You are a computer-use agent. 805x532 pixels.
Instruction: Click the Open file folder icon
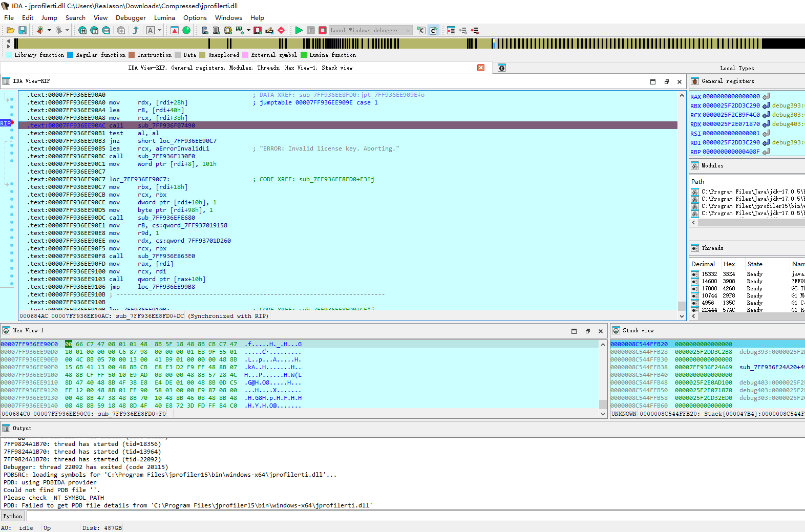click(x=10, y=30)
